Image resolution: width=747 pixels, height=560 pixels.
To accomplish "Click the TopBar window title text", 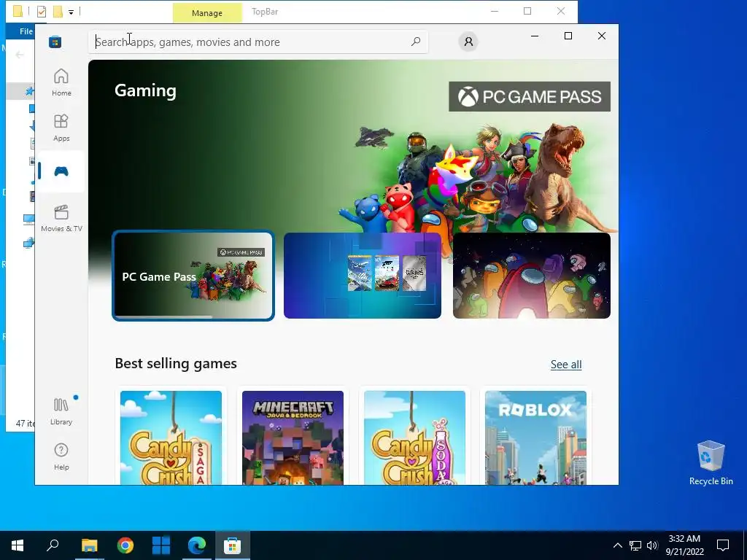I will click(264, 12).
